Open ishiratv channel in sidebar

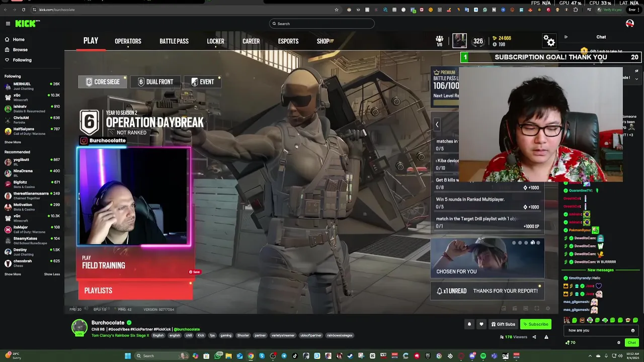point(32,109)
